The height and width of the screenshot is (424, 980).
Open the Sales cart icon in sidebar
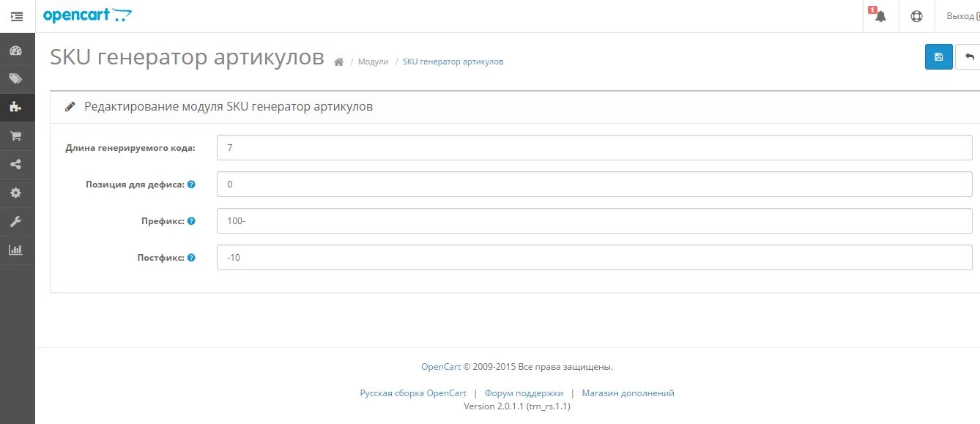[16, 135]
